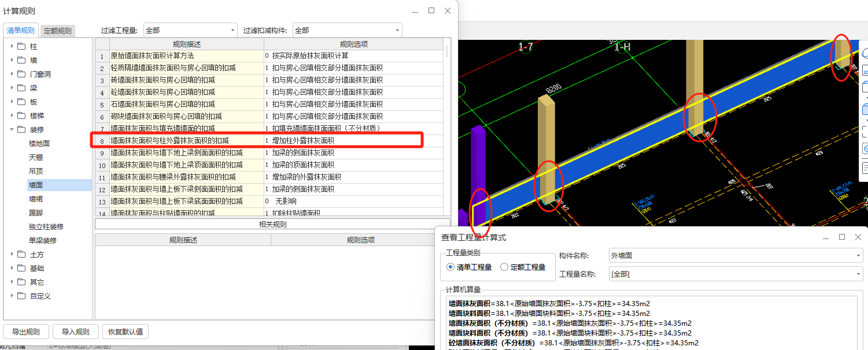868x350 pixels.
Task: Collapse the 装修 tree node arrow
Action: click(x=12, y=129)
